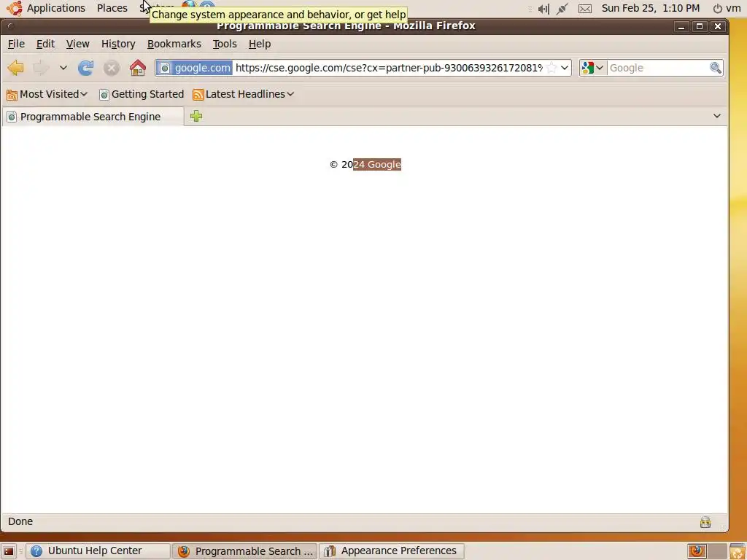Expand the Latest Headlines feed

[x=243, y=94]
